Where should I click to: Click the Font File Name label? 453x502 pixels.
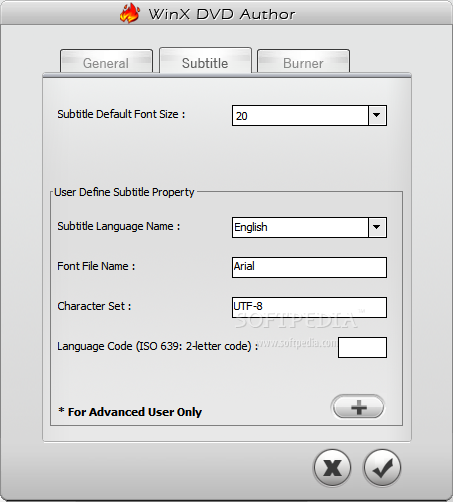tap(96, 266)
